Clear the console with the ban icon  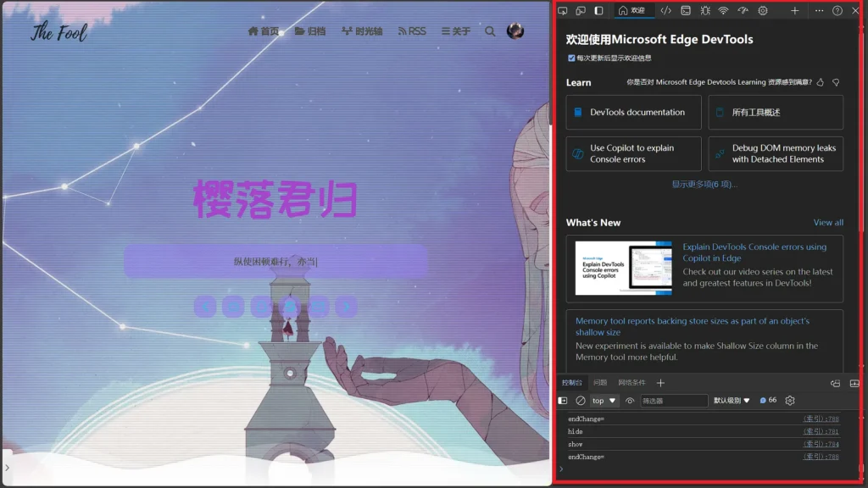tap(580, 401)
